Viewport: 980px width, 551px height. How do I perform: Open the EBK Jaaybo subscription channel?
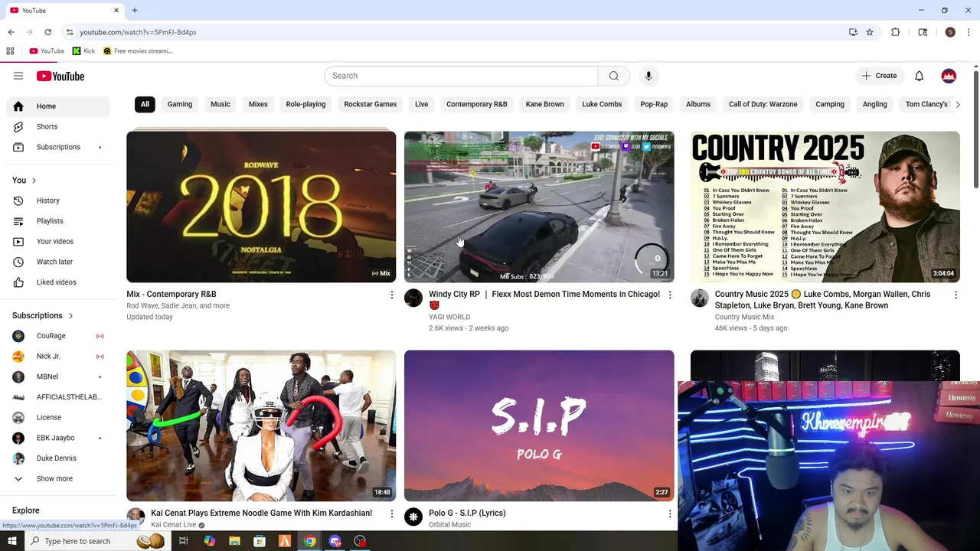click(58, 438)
